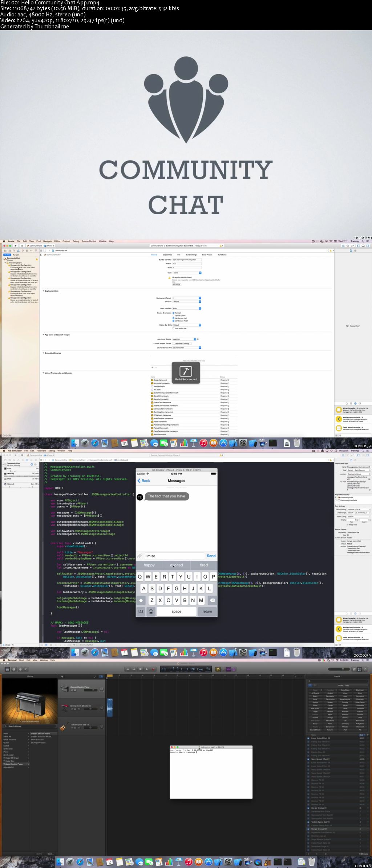
Task: Click the I'm so message input field
Action: click(x=174, y=556)
